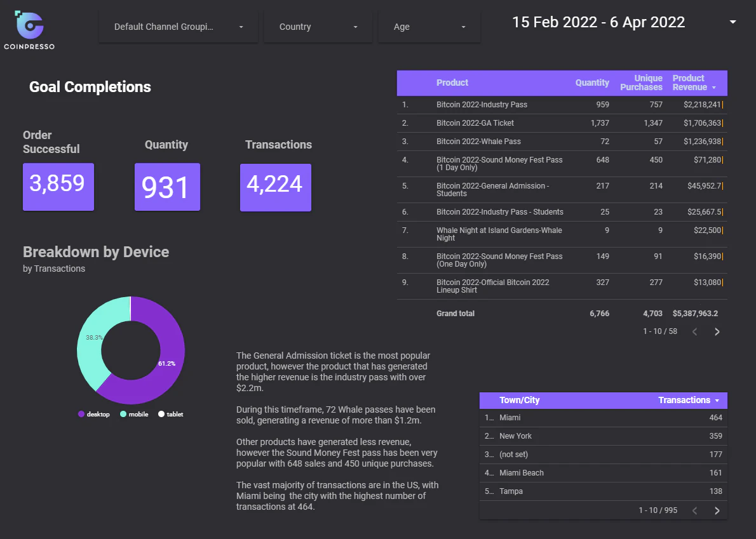This screenshot has width=756, height=539.
Task: Open the Country filter dropdown
Action: point(318,27)
